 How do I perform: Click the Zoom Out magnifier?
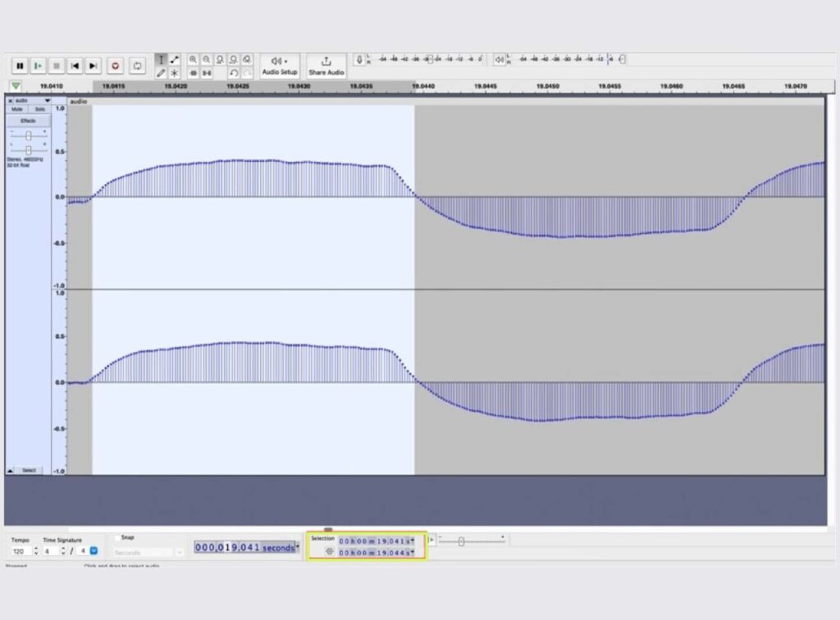tap(206, 59)
